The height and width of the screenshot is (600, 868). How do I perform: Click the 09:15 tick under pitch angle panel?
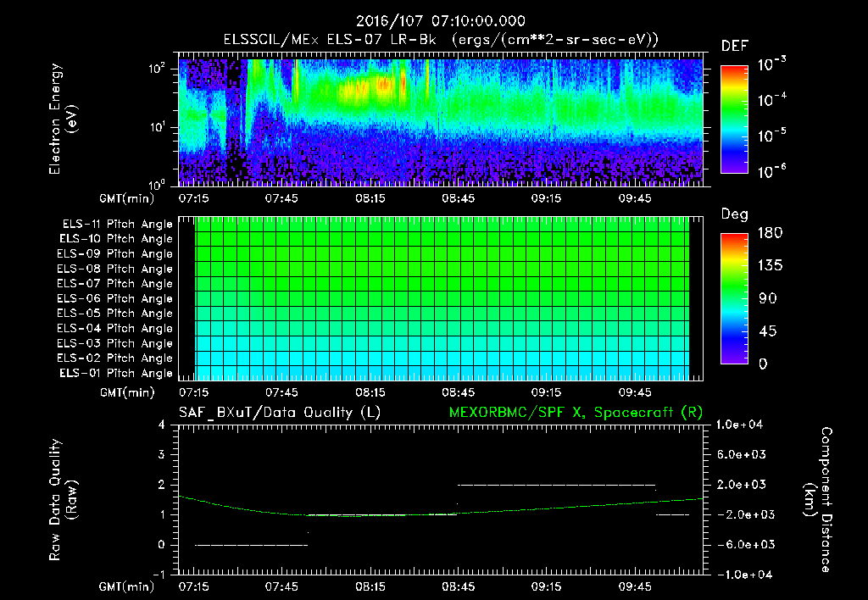click(547, 393)
